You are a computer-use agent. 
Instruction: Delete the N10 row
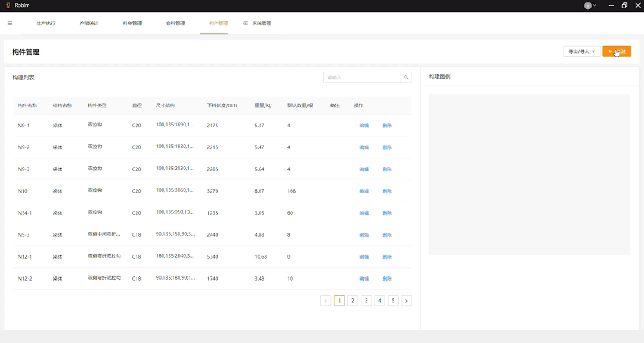pos(387,191)
